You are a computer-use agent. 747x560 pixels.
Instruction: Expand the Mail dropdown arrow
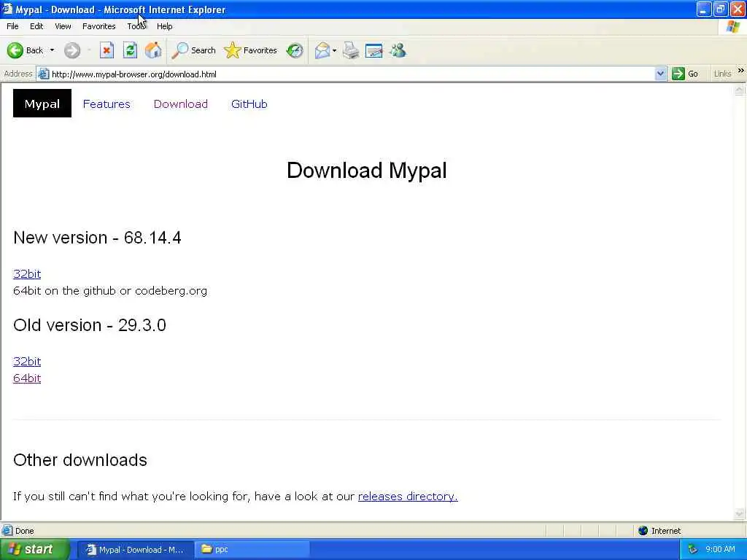[334, 50]
